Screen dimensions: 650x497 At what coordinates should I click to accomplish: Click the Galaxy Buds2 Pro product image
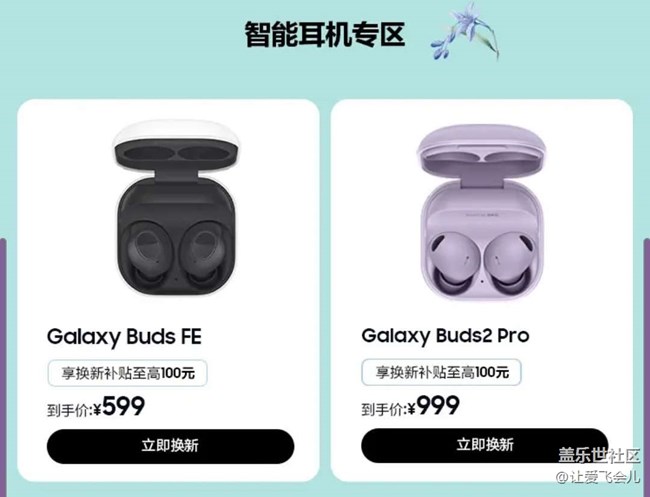(x=482, y=213)
